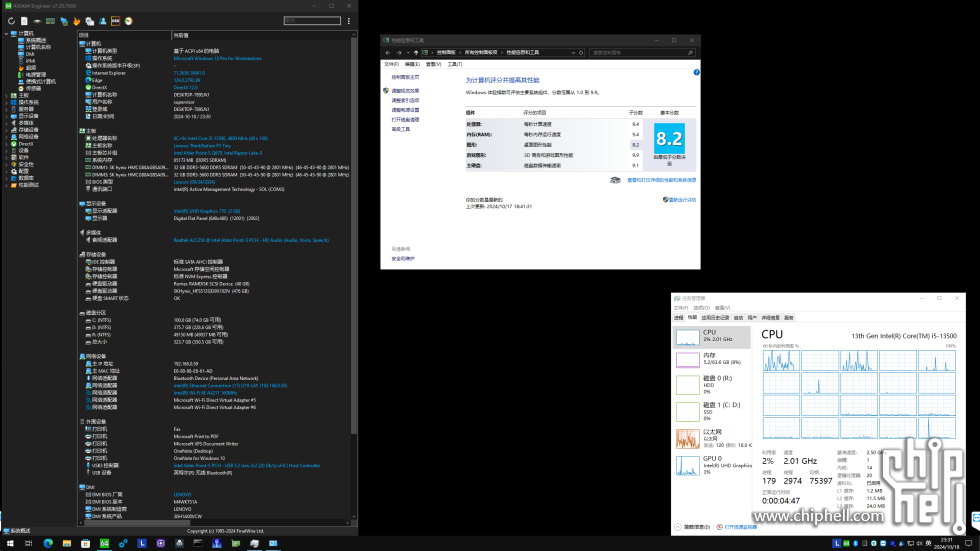Select GPU 0 in Task Manager sidebar

pyautogui.click(x=712, y=465)
